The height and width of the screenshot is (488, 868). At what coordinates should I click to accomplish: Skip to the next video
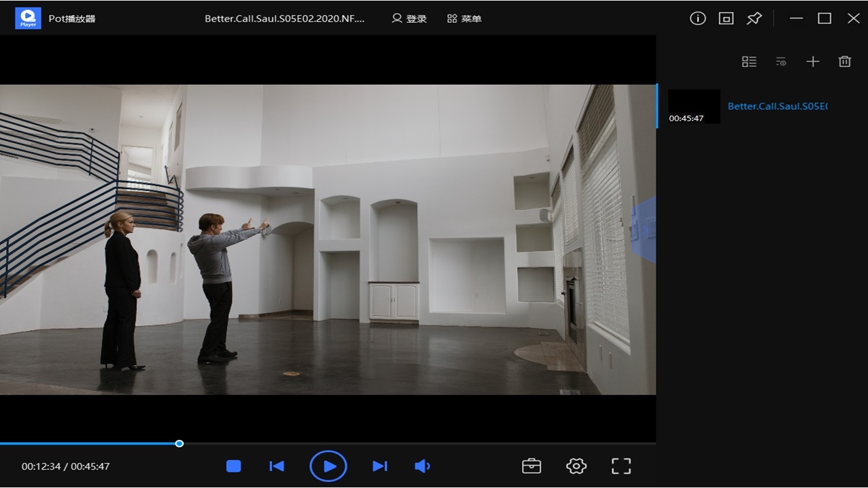pyautogui.click(x=380, y=466)
